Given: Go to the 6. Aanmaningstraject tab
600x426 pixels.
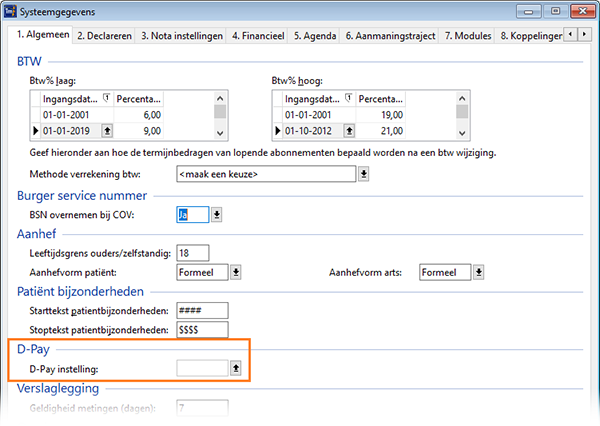Looking at the screenshot, I should (x=390, y=36).
